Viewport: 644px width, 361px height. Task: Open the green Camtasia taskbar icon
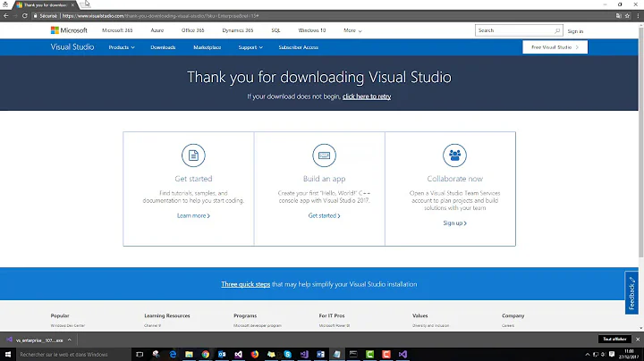(x=369, y=354)
